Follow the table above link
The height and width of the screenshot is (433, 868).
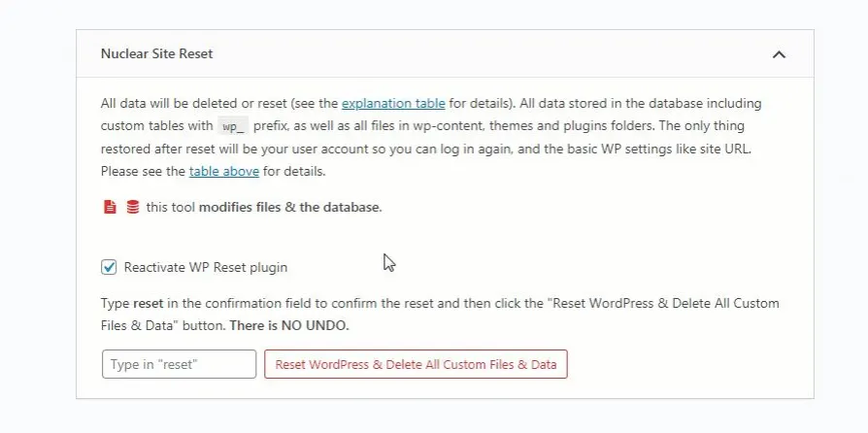coord(224,172)
